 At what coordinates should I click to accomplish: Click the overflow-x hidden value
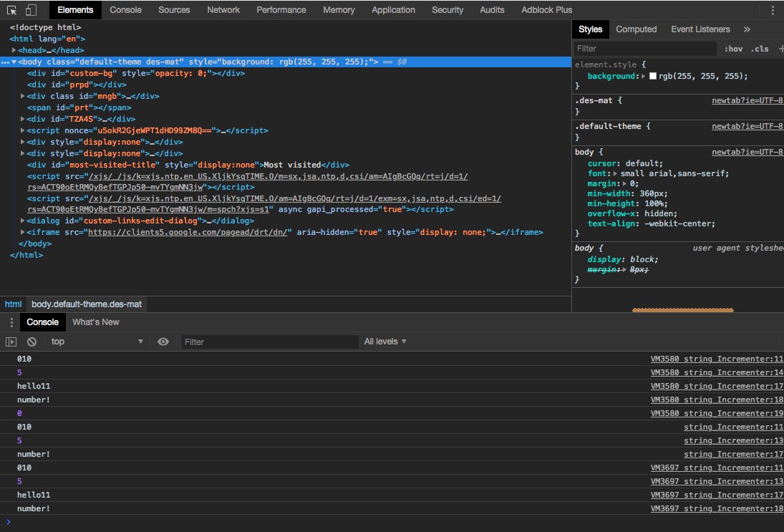coord(657,214)
